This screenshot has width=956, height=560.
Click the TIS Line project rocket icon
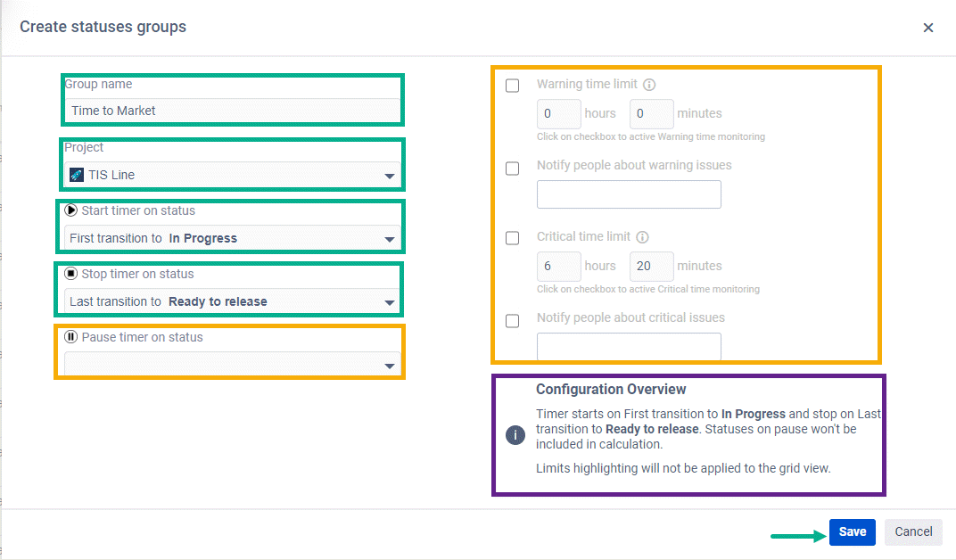(x=77, y=175)
